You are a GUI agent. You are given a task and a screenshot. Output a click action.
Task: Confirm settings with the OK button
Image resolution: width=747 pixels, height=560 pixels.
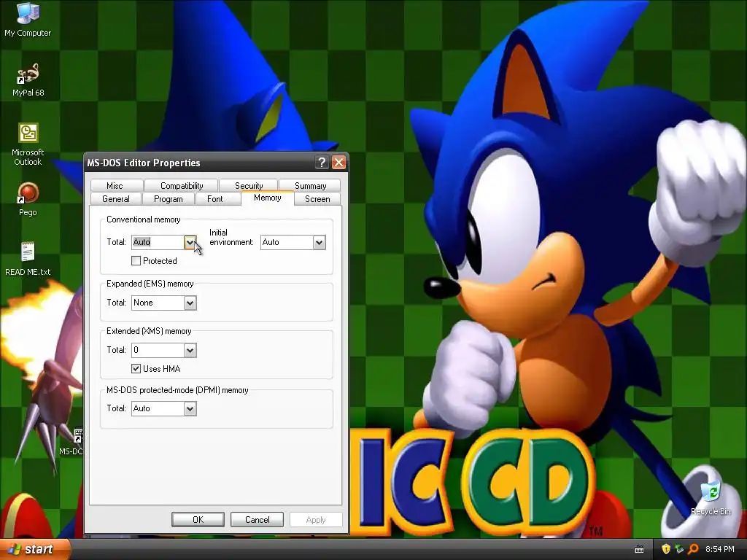(198, 519)
